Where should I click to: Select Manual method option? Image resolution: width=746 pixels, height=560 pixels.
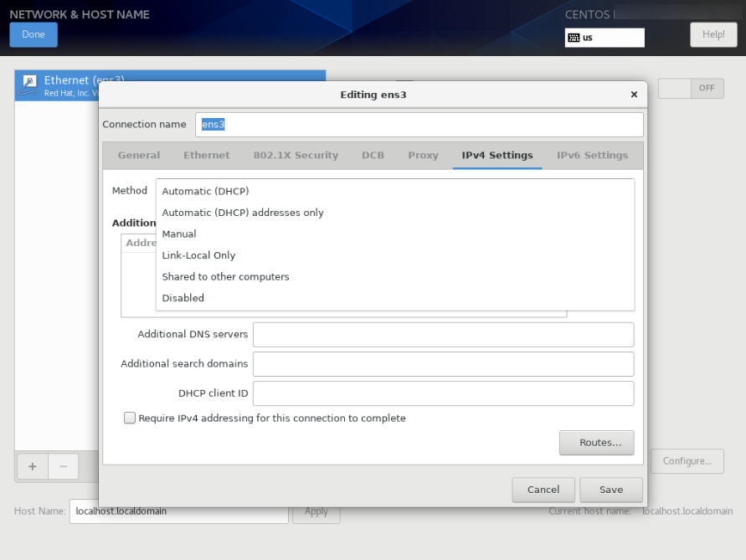tap(395, 234)
